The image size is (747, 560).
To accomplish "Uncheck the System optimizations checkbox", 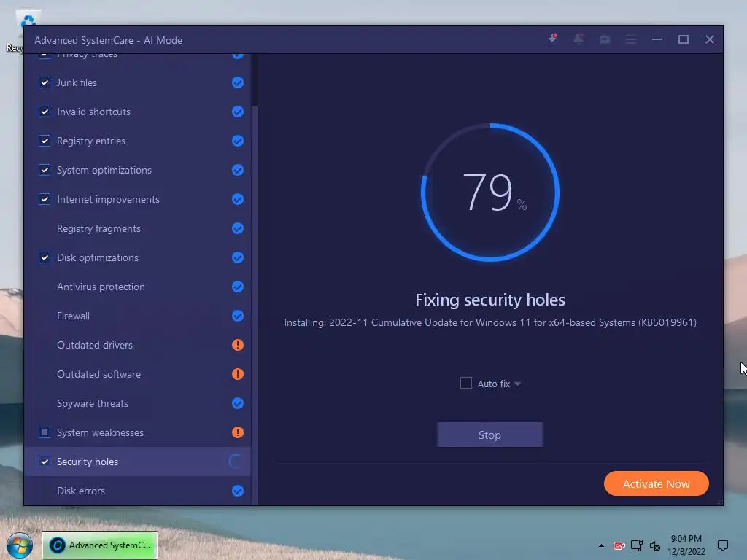I will (x=44, y=170).
